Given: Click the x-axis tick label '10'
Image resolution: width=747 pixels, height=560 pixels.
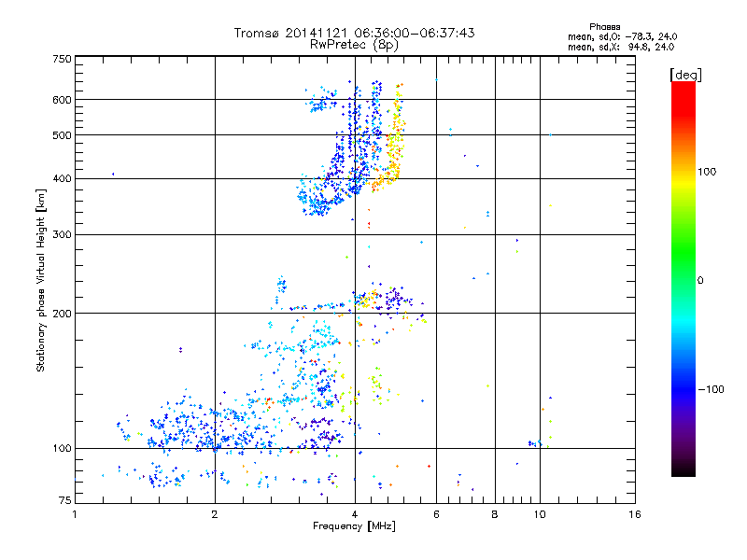Looking at the screenshot, I should 540,514.
